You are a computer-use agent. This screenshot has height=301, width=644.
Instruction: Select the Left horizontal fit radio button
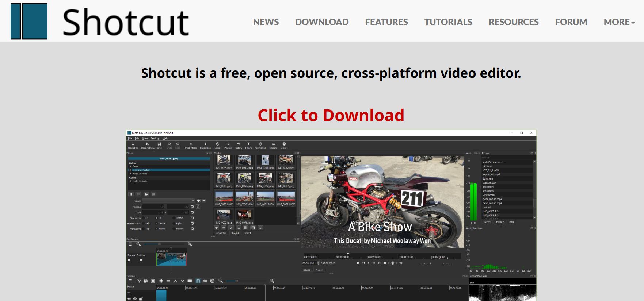point(143,224)
